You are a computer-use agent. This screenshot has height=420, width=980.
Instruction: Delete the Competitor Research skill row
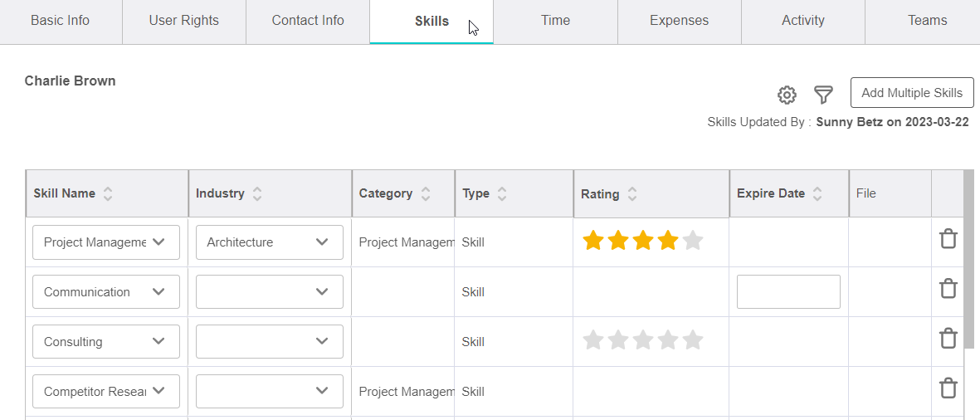[948, 388]
